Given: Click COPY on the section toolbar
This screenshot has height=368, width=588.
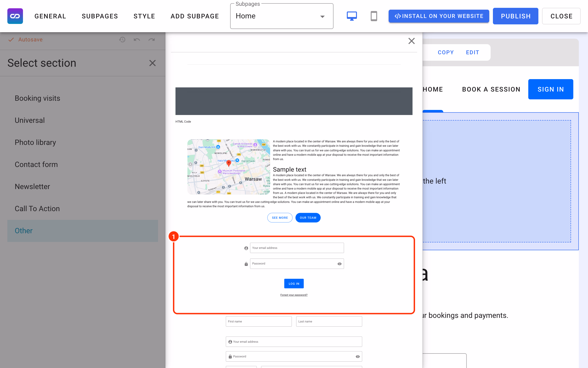Looking at the screenshot, I should (x=446, y=52).
